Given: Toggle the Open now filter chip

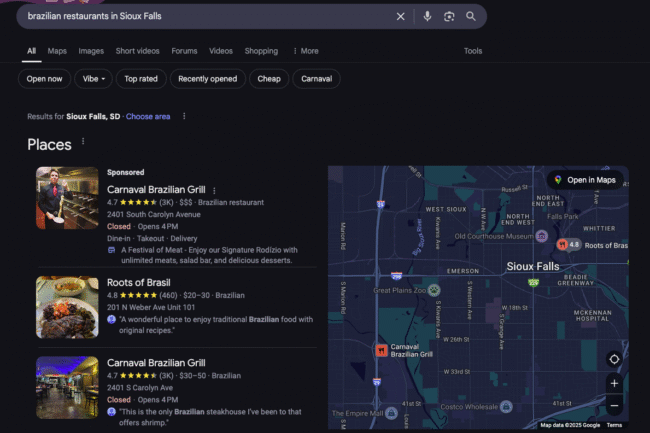Looking at the screenshot, I should pos(44,79).
